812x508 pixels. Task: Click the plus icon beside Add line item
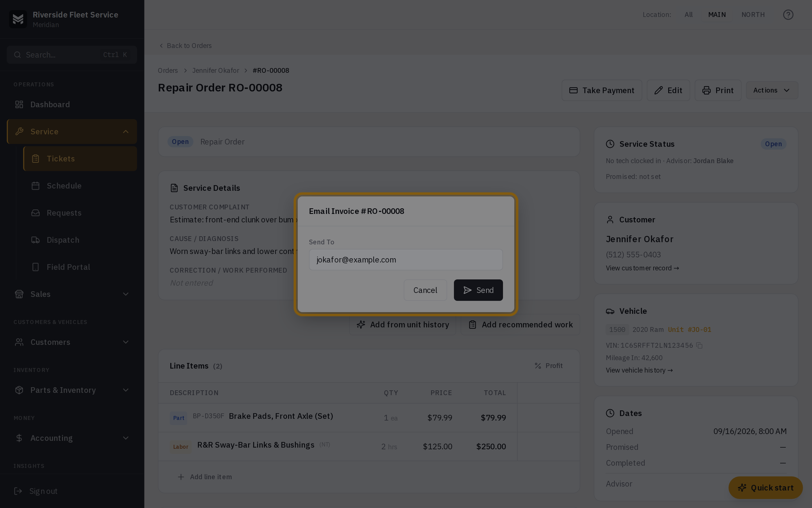click(x=181, y=477)
